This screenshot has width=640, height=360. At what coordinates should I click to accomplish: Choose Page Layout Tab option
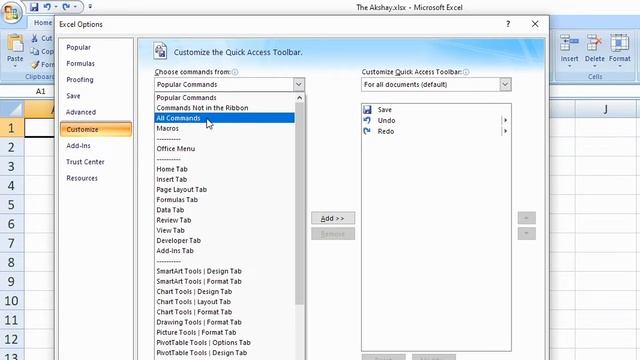(x=224, y=189)
